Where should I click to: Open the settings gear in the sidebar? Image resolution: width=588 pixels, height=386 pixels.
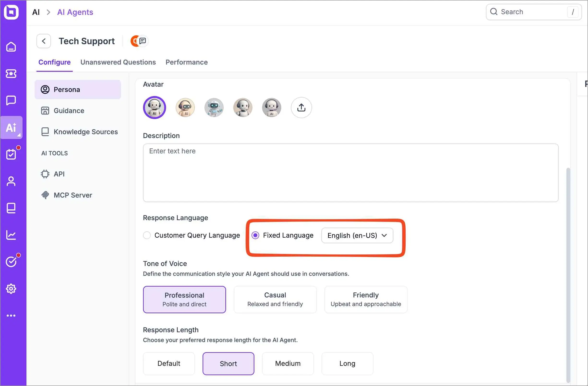click(11, 289)
